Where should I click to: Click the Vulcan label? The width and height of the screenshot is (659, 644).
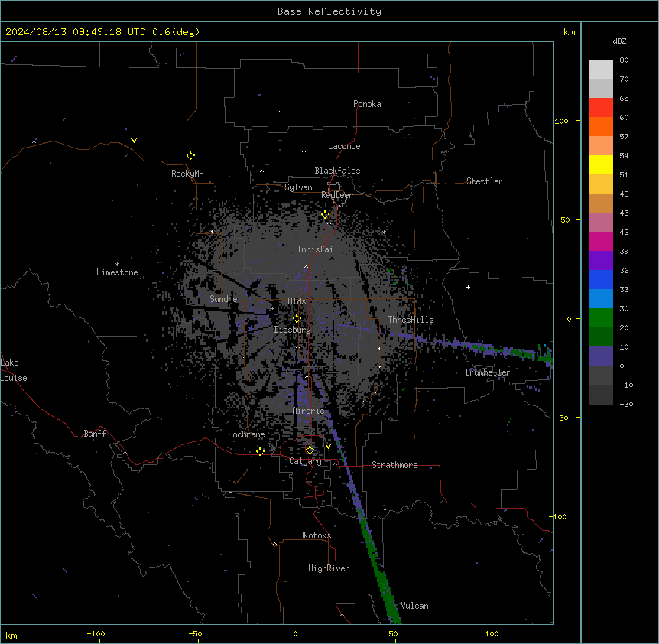click(x=414, y=606)
